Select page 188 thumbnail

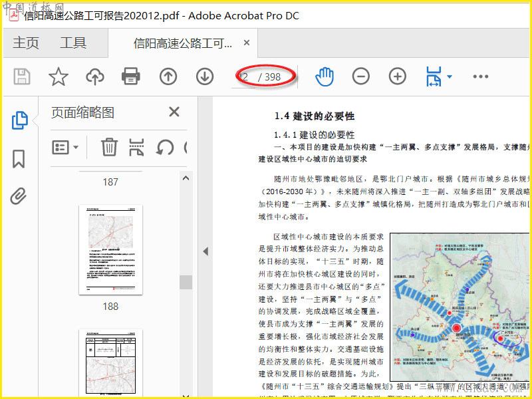pos(110,250)
